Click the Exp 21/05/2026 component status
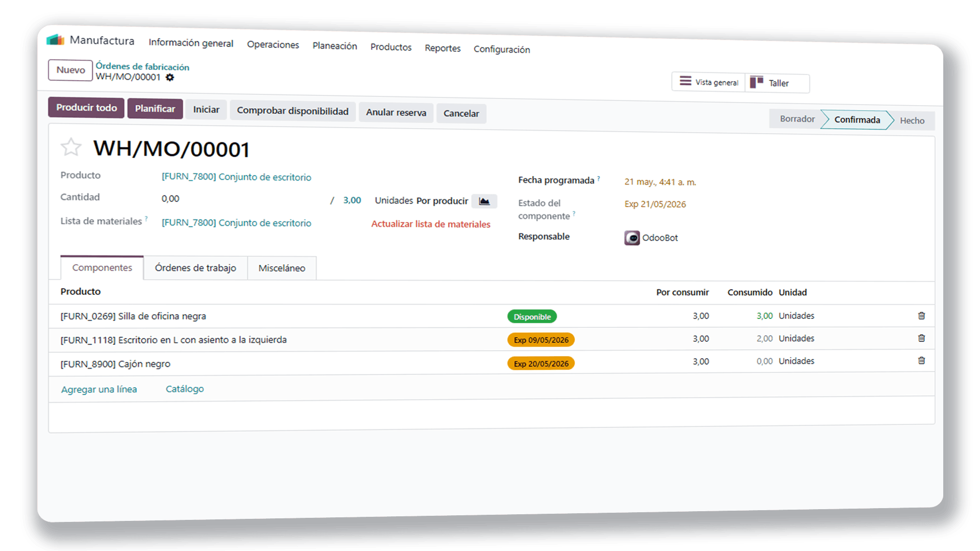The width and height of the screenshot is (980, 551). coord(655,204)
